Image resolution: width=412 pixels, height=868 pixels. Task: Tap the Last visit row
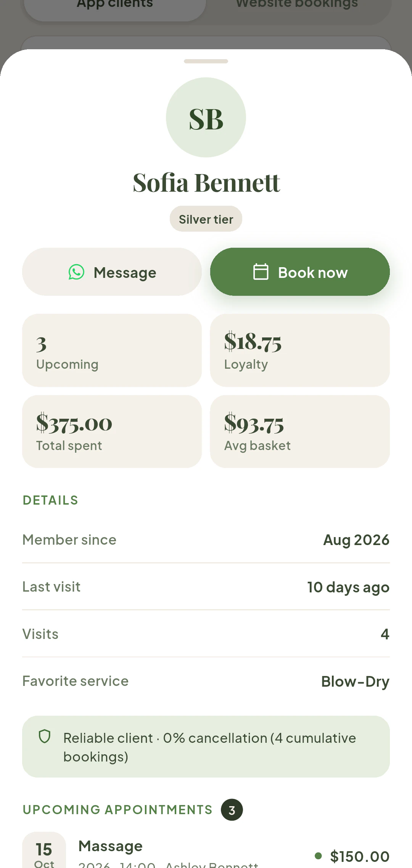click(206, 587)
